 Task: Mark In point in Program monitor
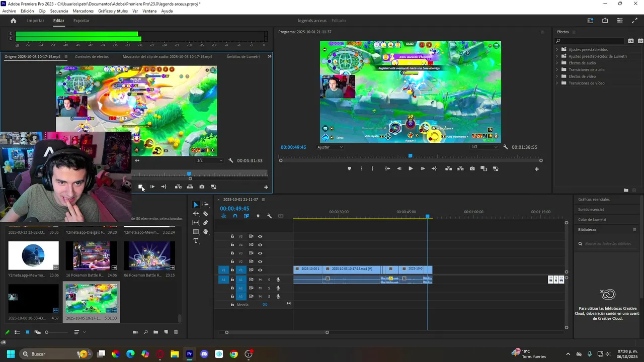click(x=362, y=169)
